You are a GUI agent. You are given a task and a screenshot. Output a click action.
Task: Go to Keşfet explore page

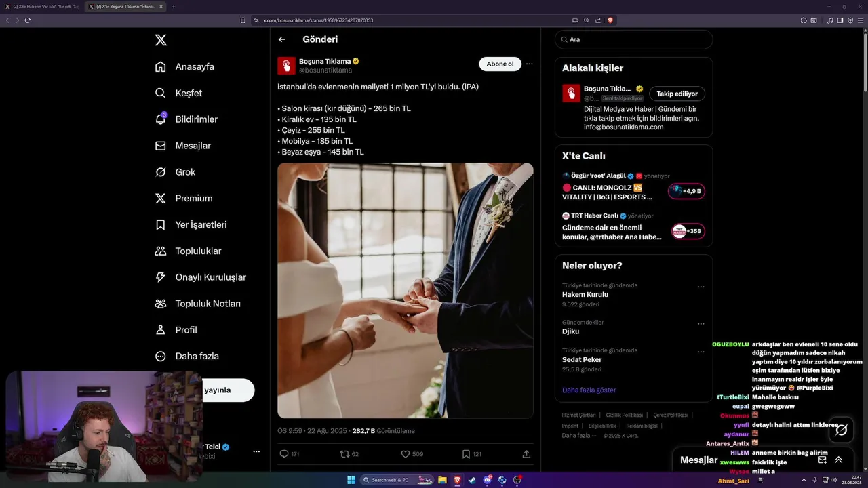178,93
